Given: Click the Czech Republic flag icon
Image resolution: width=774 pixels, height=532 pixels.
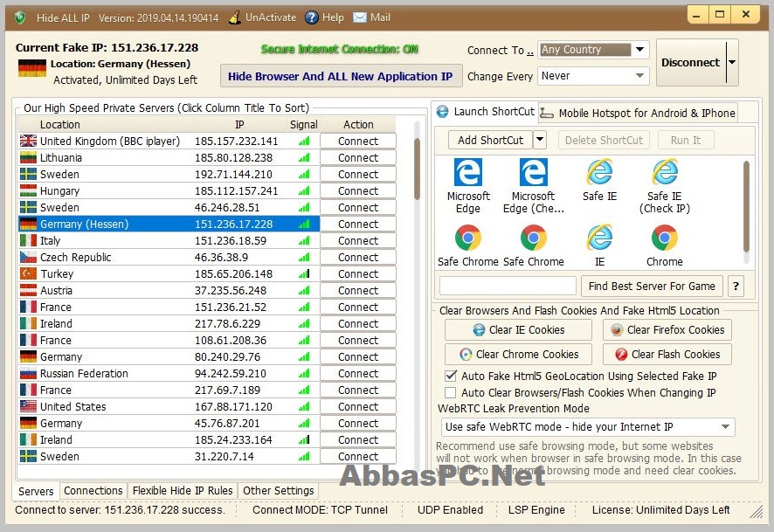Looking at the screenshot, I should 28,258.
